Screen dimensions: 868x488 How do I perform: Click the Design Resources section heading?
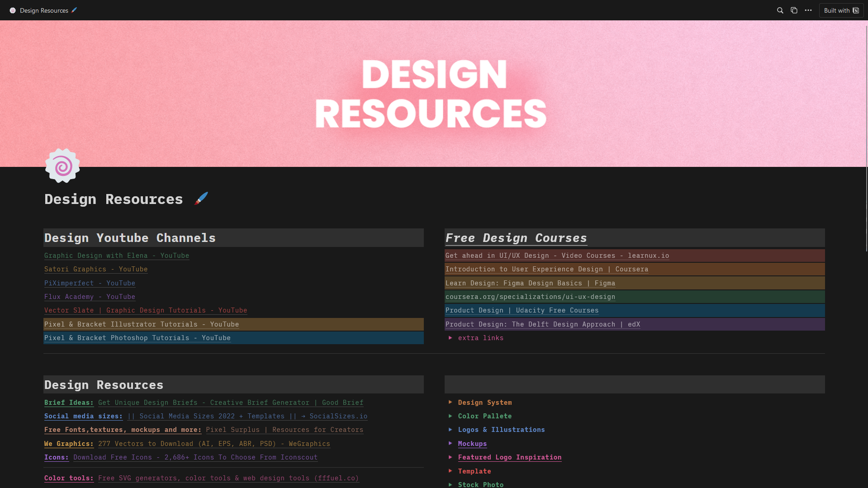[104, 385]
